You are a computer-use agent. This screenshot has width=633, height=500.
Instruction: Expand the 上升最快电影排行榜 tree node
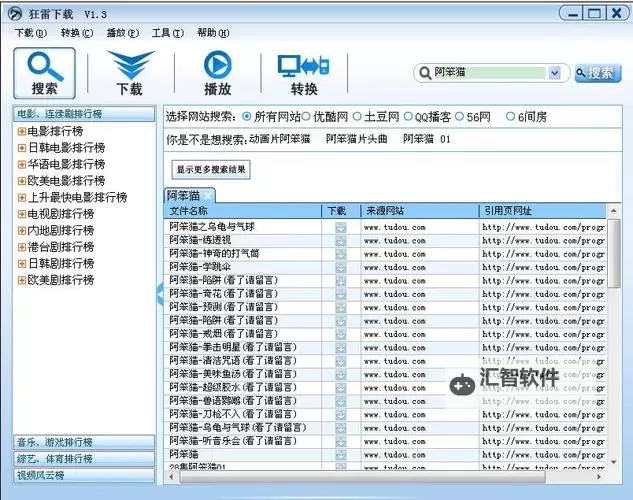pyautogui.click(x=22, y=197)
